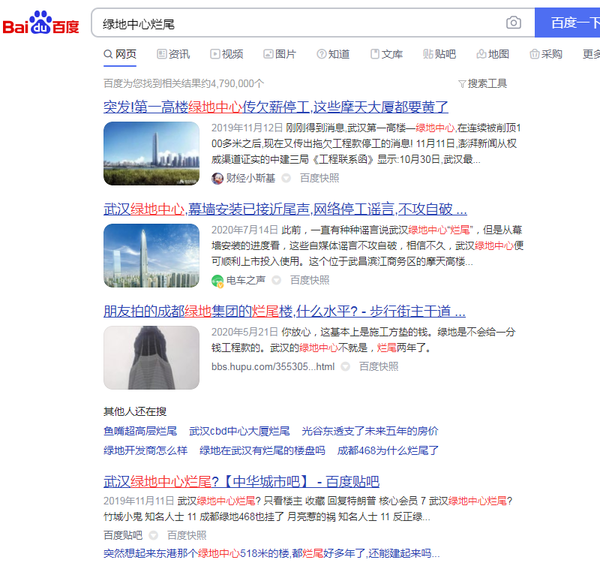
Task: Search related term 绿地开发商怎么样
Action: 145,450
